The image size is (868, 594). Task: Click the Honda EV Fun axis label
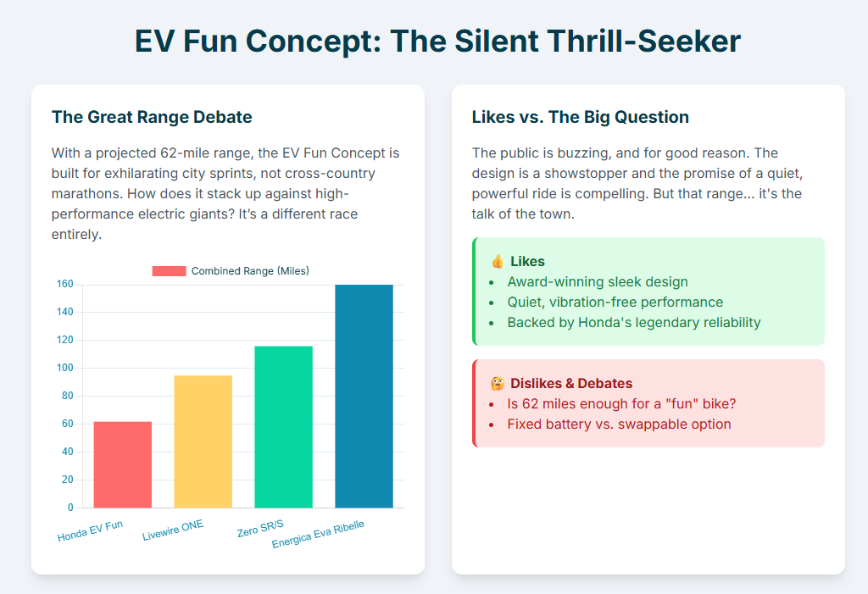click(91, 531)
